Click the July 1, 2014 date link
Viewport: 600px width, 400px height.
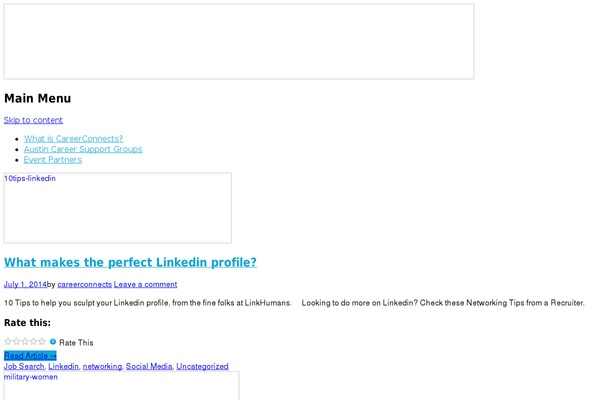[25, 284]
